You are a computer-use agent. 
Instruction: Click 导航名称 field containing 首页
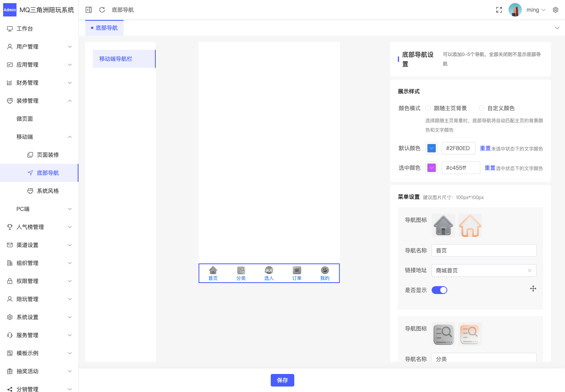coord(484,250)
